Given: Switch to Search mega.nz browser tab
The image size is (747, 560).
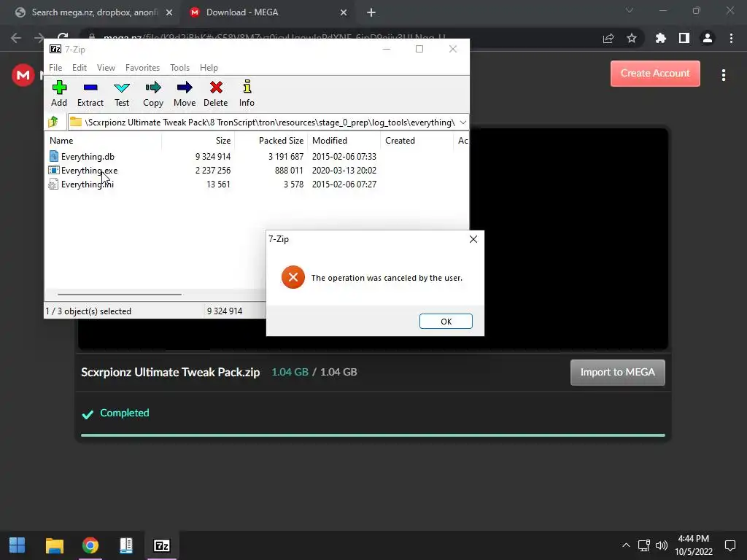Looking at the screenshot, I should 94,12.
